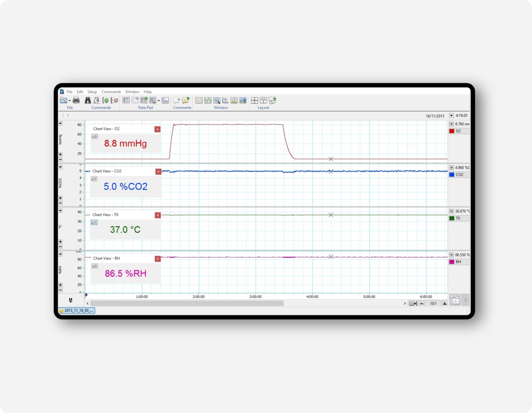Click the Print icon in the toolbar
The width and height of the screenshot is (532, 413).
tap(76, 100)
